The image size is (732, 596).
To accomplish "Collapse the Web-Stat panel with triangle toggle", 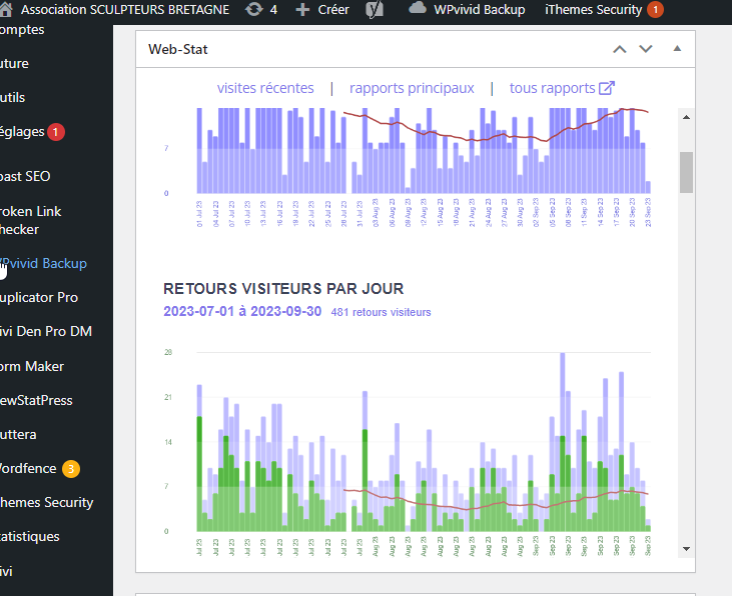I will point(677,48).
